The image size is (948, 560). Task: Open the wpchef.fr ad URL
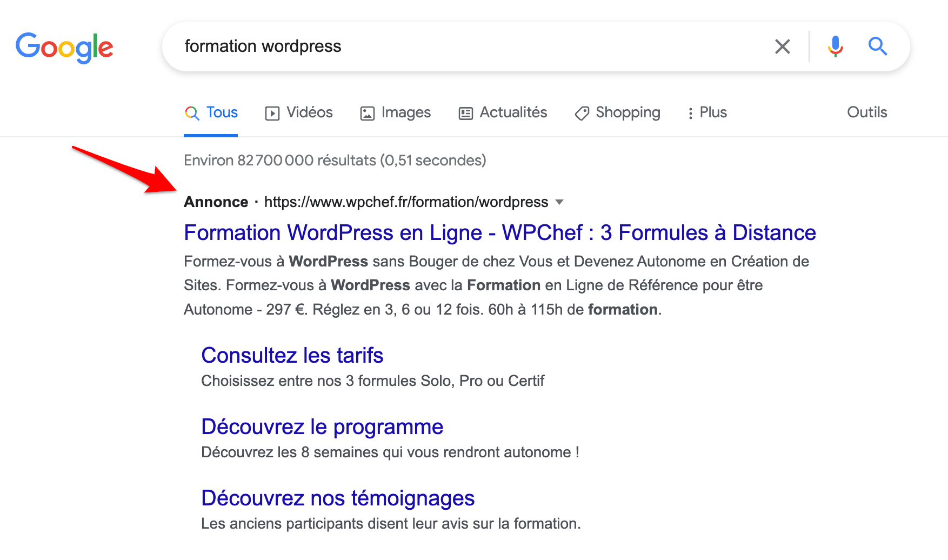(x=406, y=202)
